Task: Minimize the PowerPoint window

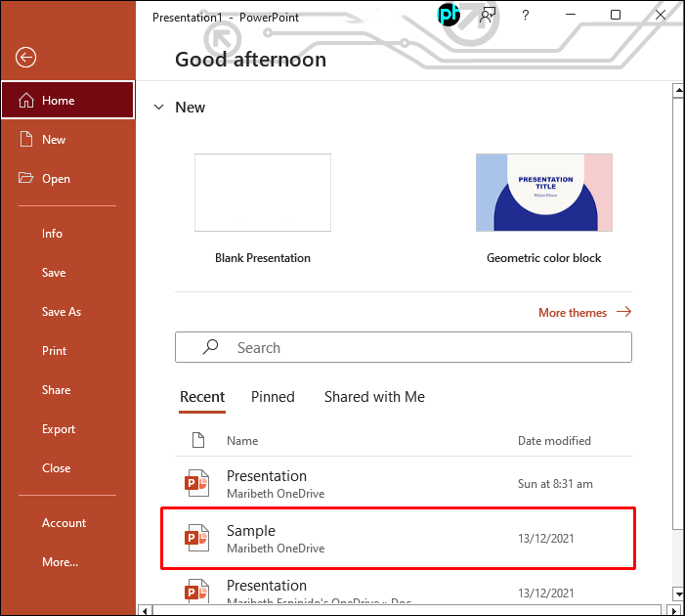Action: (x=570, y=15)
